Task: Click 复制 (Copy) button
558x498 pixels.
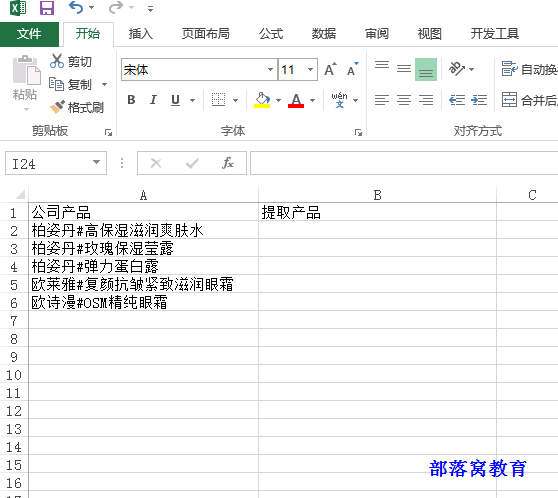Action: pos(71,84)
